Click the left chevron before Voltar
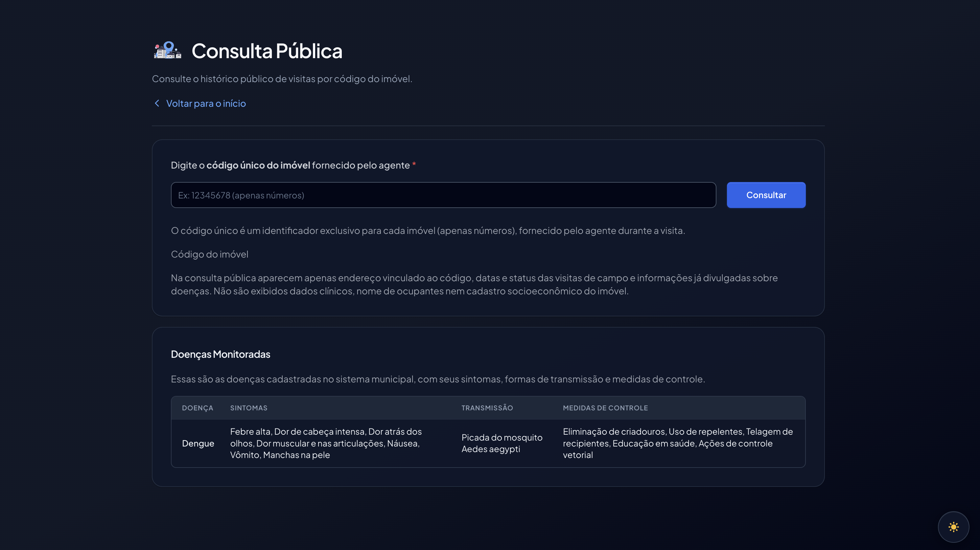Image resolution: width=980 pixels, height=550 pixels. [157, 103]
